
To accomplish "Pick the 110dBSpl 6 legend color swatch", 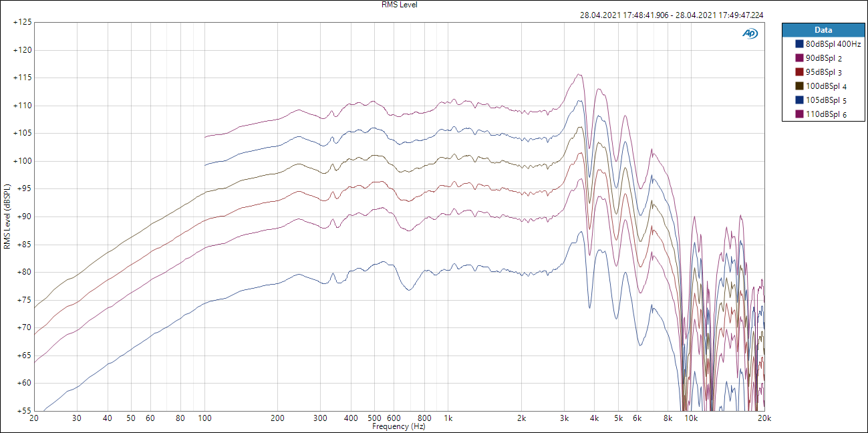I will [x=799, y=114].
